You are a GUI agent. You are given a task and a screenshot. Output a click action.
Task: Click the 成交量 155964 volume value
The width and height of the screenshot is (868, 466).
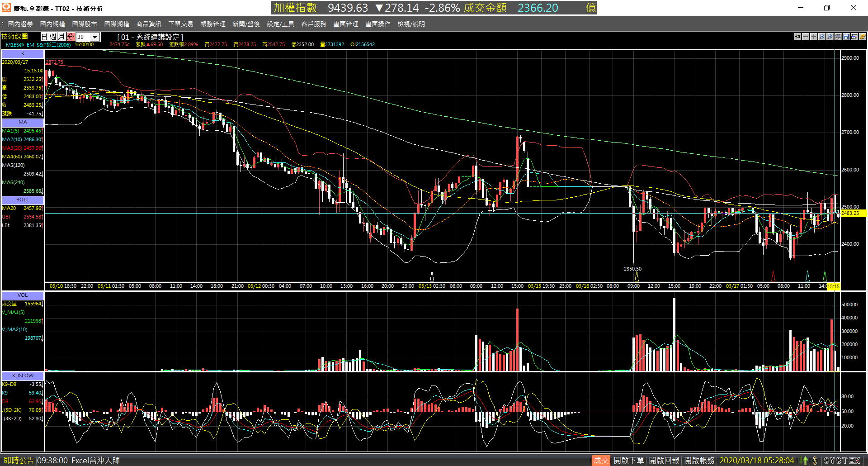tap(23, 304)
